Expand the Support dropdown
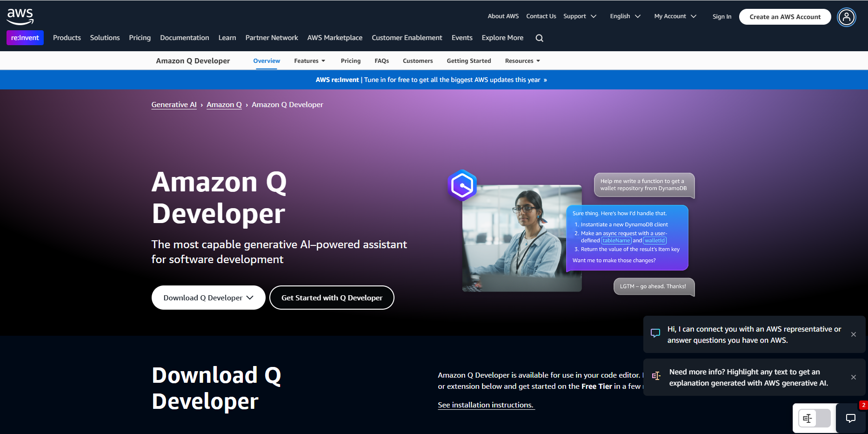The image size is (868, 434). [x=580, y=16]
